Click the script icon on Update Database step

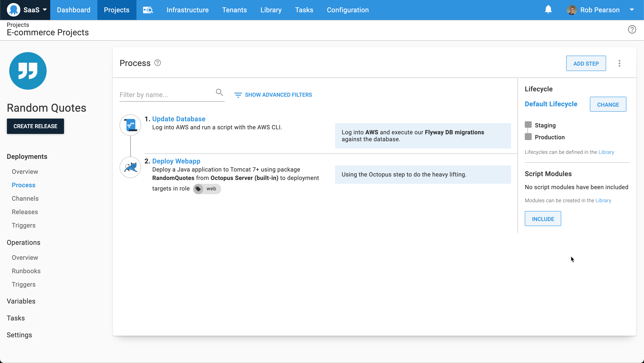click(130, 125)
